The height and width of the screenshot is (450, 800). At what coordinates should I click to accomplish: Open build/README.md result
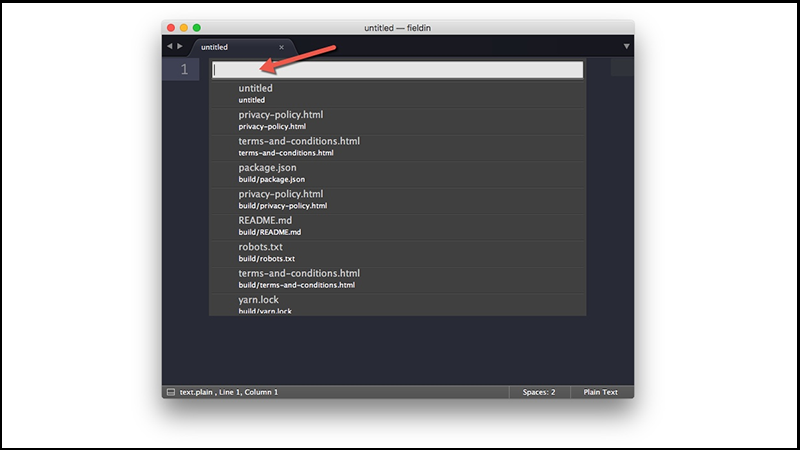[397, 226]
